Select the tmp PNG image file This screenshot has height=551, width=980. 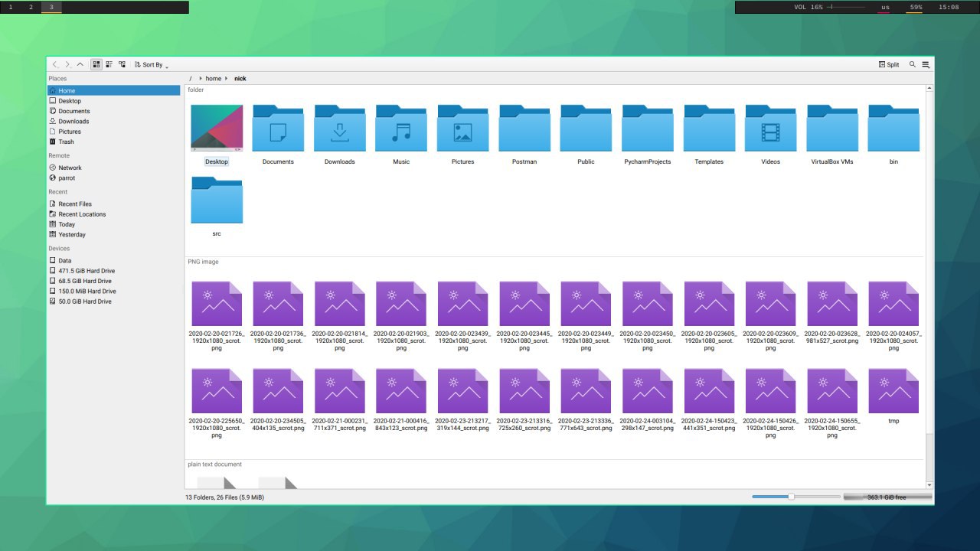[x=893, y=391]
